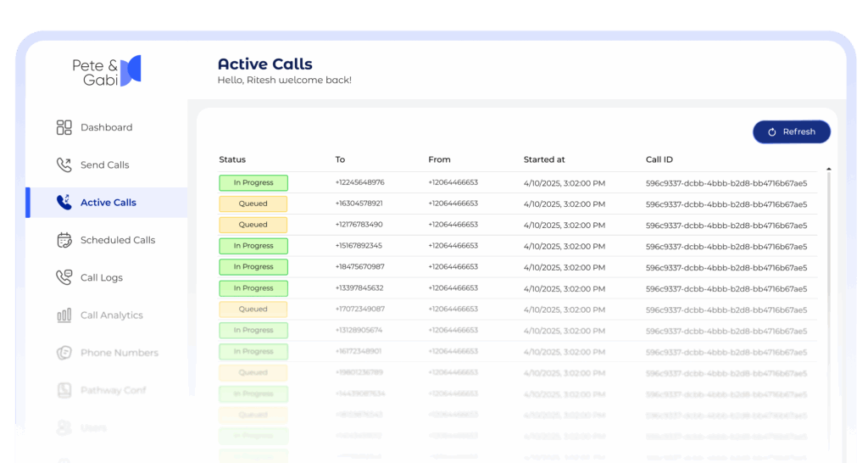Go to Scheduled Calls page
868x463 pixels.
(x=118, y=240)
